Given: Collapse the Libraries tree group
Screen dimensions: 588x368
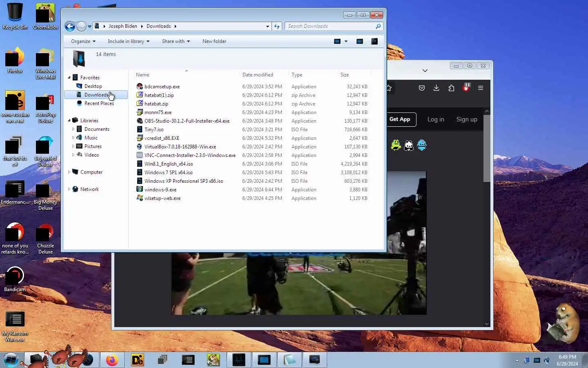Looking at the screenshot, I should (x=69, y=121).
